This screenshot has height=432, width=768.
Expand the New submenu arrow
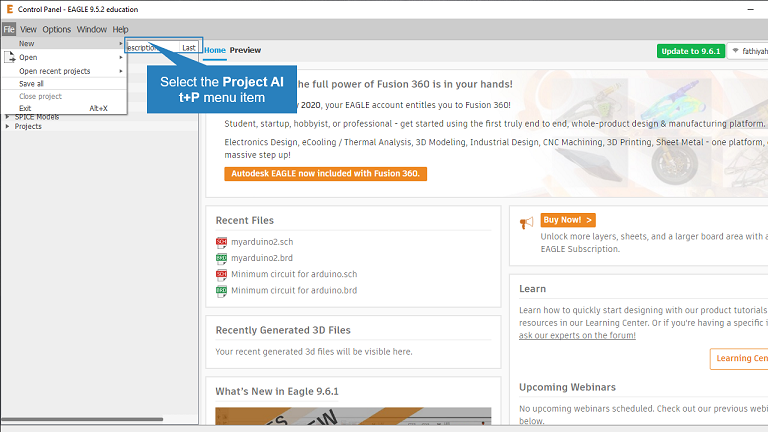(120, 44)
